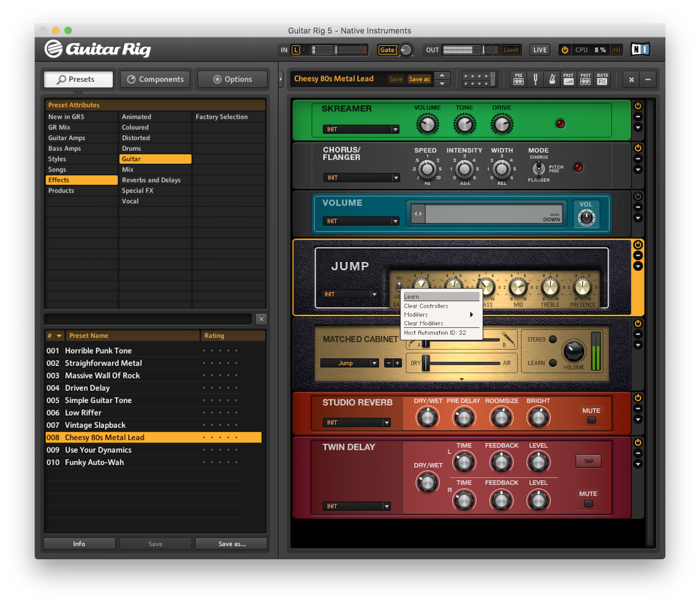This screenshot has height=605, width=700.
Task: Toggle the Chorus/Flanger module power
Action: pyautogui.click(x=638, y=148)
